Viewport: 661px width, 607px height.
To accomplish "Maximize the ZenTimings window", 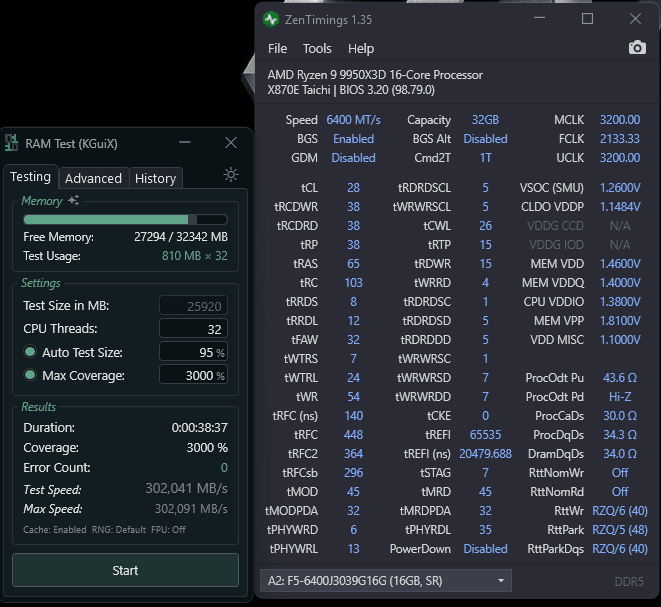I will tap(587, 19).
